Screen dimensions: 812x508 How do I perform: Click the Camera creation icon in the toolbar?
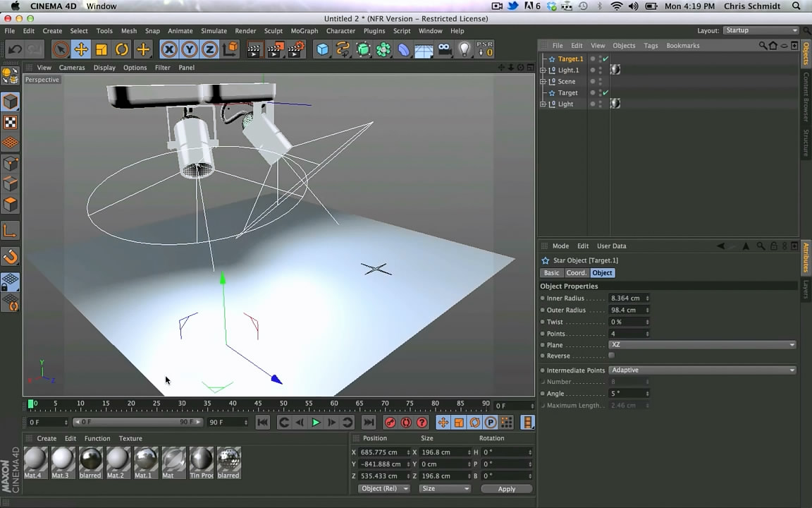(x=443, y=49)
